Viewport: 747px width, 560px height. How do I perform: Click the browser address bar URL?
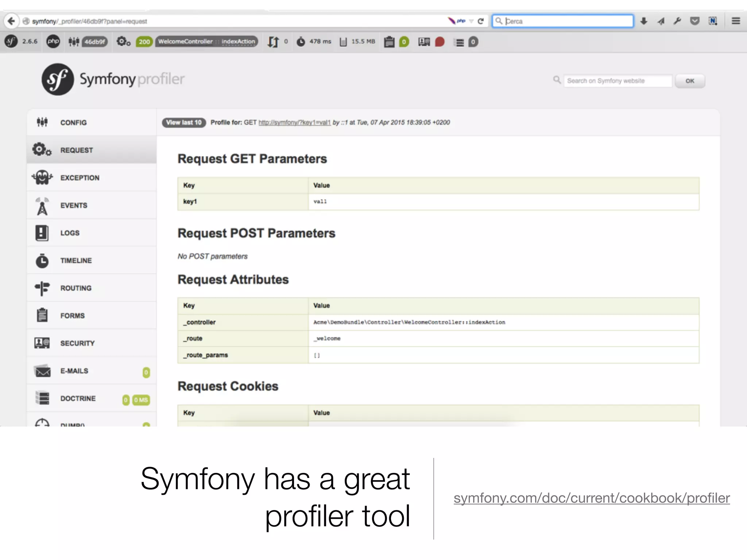click(x=89, y=21)
